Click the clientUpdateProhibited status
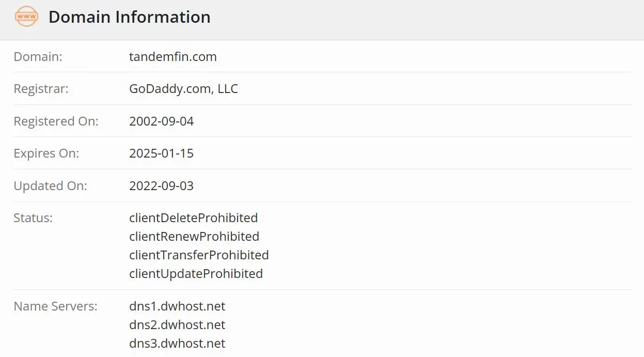The width and height of the screenshot is (644, 357). [x=196, y=274]
